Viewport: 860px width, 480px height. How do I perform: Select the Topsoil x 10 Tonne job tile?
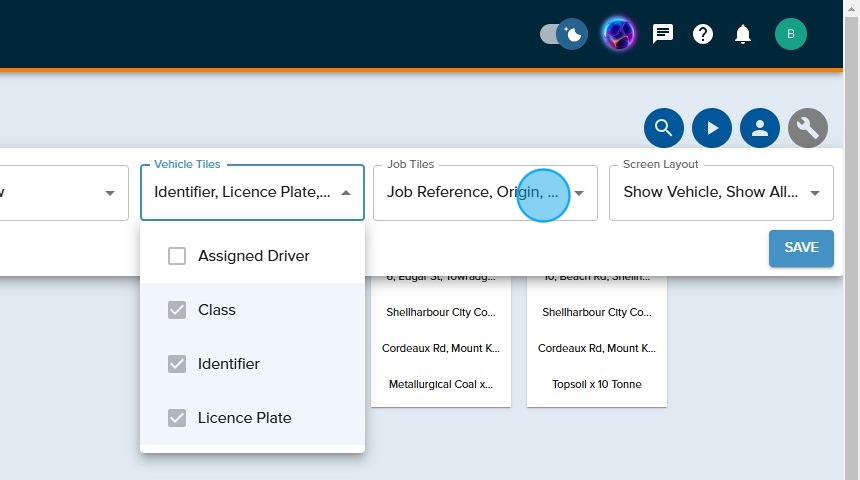click(597, 384)
